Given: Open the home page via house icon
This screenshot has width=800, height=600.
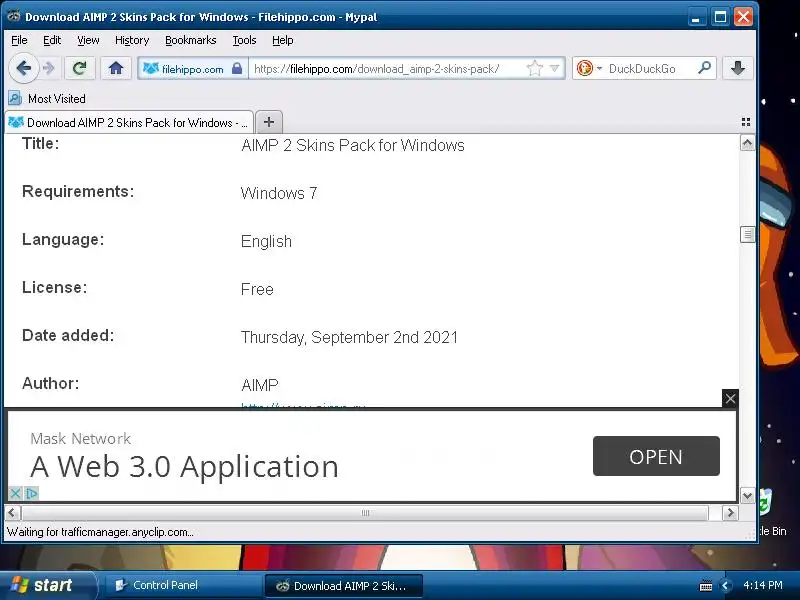Looking at the screenshot, I should [116, 68].
